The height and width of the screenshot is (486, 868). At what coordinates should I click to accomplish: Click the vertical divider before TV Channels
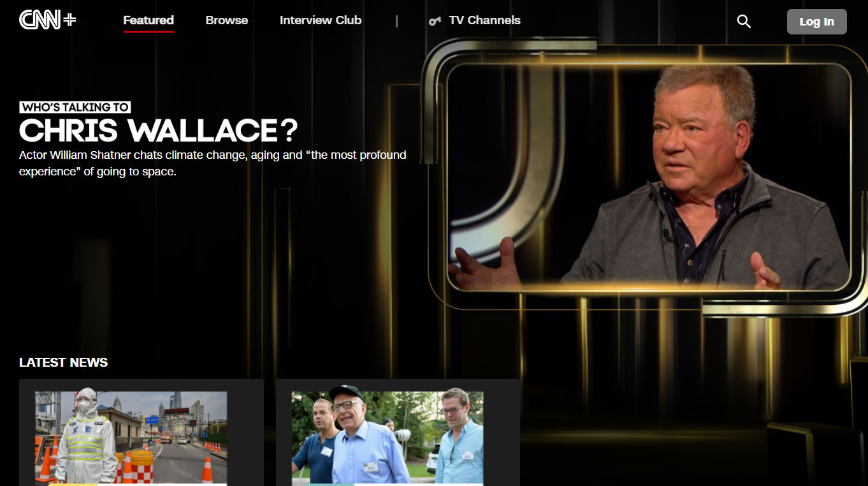(x=396, y=21)
